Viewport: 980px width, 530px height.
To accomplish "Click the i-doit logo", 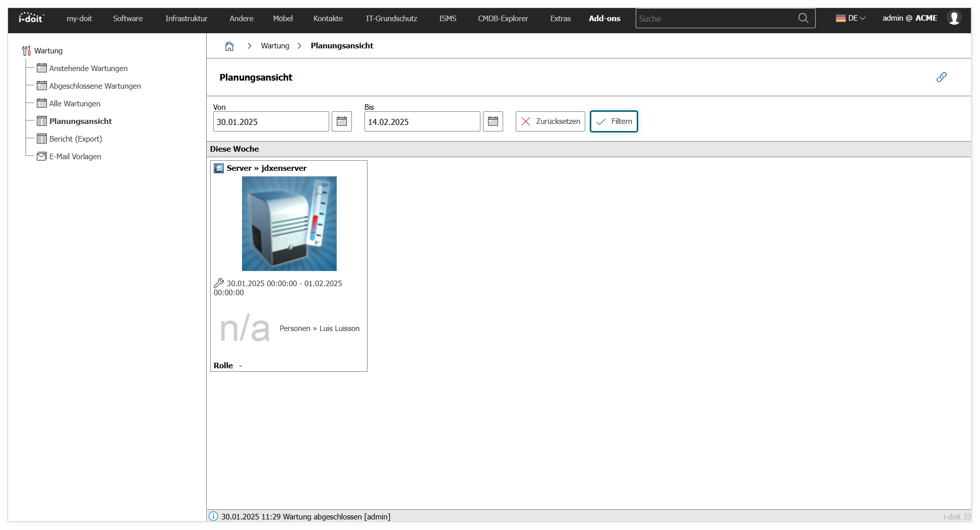I will pyautogui.click(x=31, y=18).
